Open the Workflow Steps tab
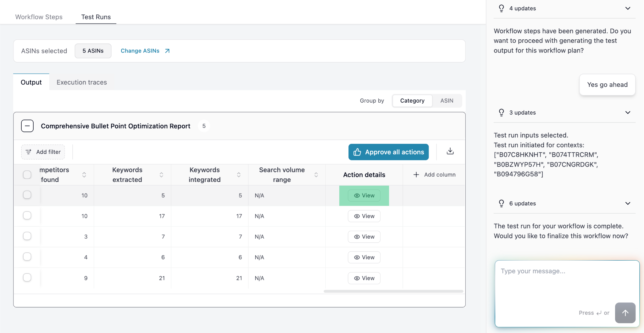 (x=38, y=17)
